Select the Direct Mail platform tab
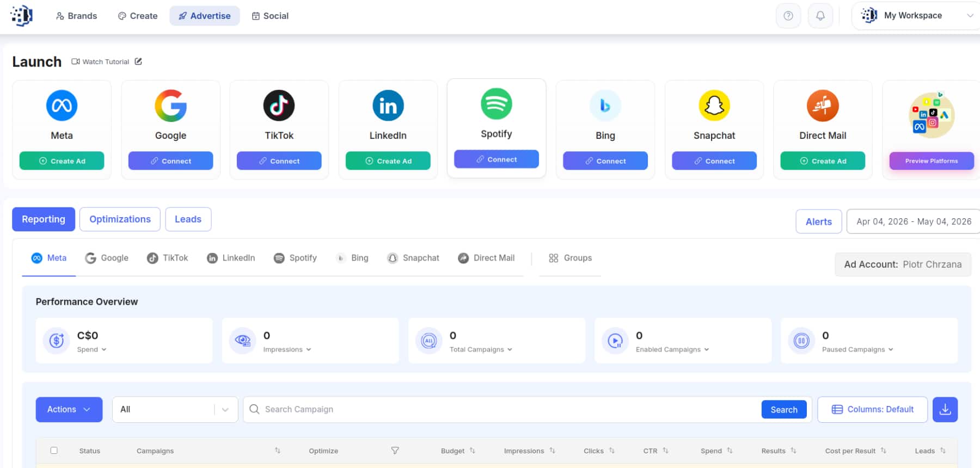Screen dimensions: 980x468 coord(486,258)
